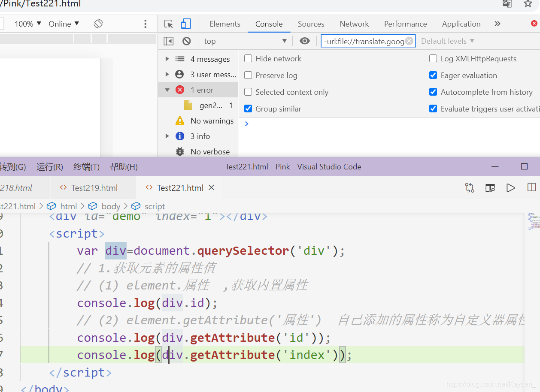
Task: Enable Hide network checkbox
Action: tap(248, 59)
